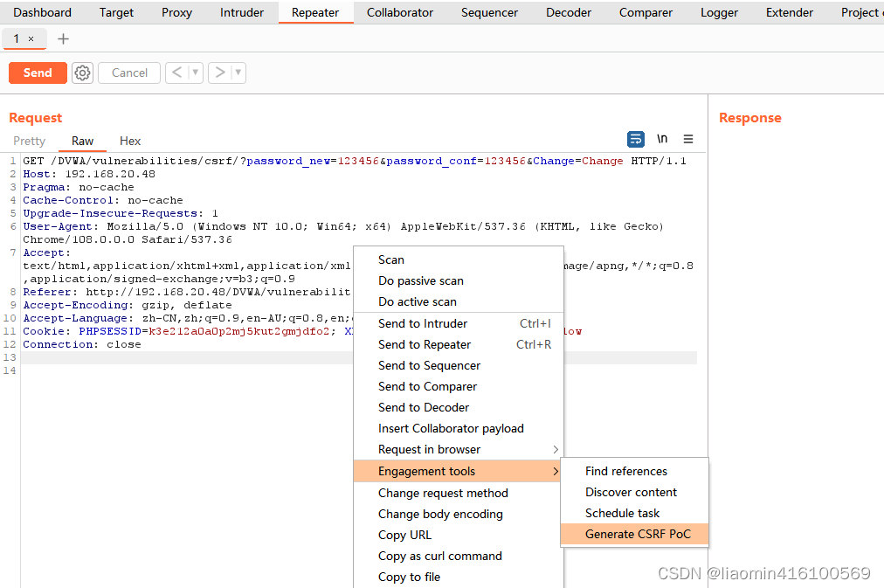Choose Insert Collaborator payload
This screenshot has width=884, height=588.
459,428
